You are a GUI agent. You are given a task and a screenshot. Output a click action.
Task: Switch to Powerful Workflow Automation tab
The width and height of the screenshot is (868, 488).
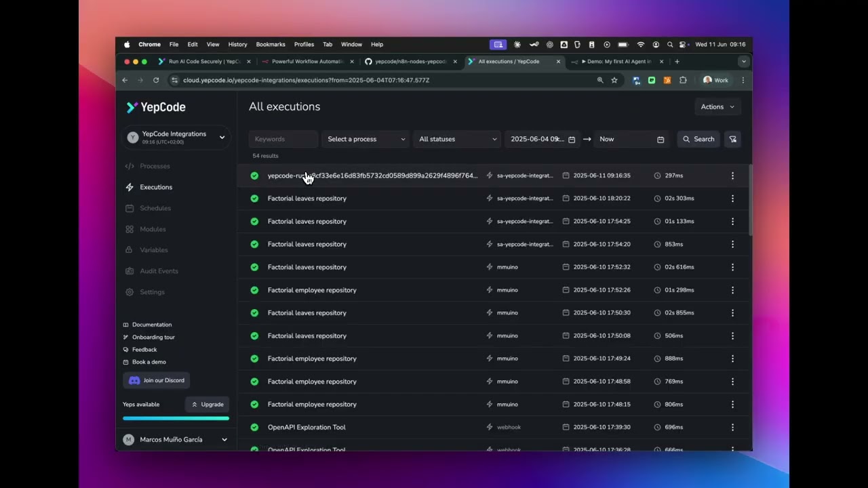309,62
